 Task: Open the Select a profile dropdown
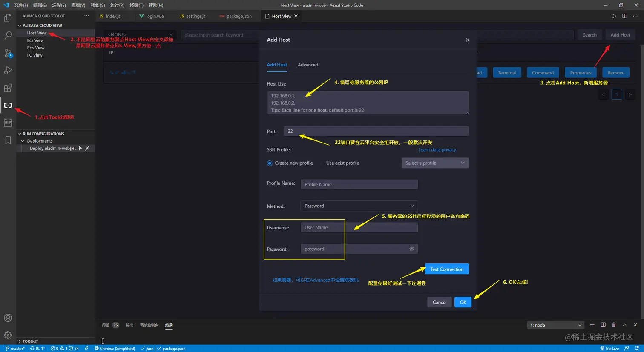(x=435, y=163)
